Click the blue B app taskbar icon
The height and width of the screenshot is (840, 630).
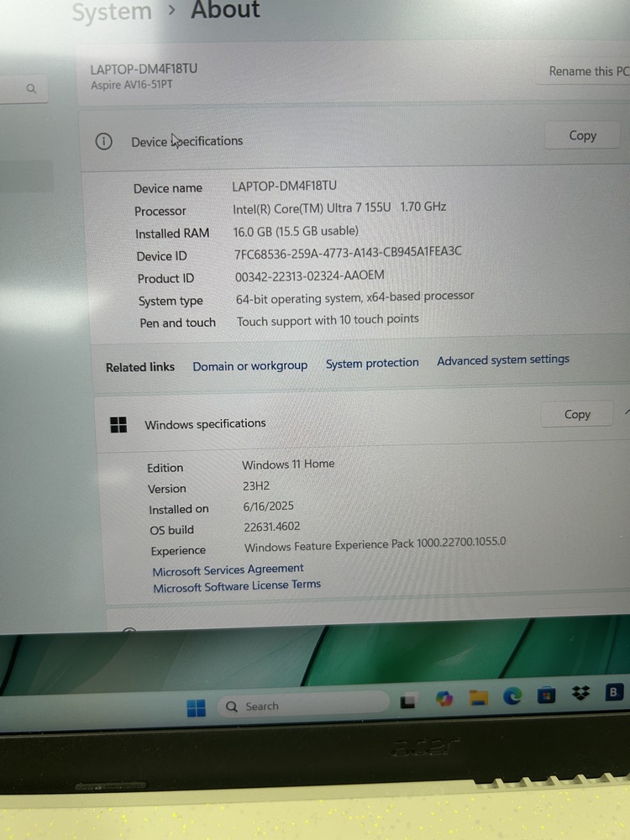click(x=613, y=692)
